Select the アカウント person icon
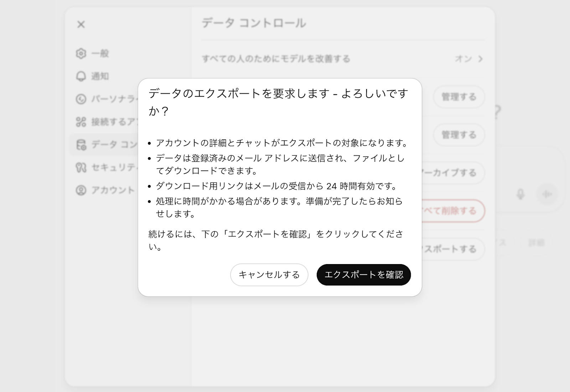The image size is (570, 392). pyautogui.click(x=81, y=190)
